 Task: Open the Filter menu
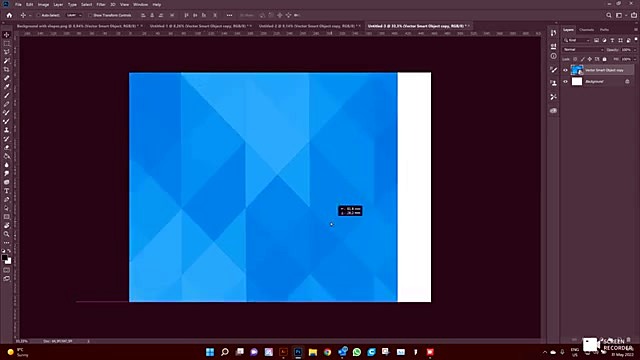(x=101, y=4)
